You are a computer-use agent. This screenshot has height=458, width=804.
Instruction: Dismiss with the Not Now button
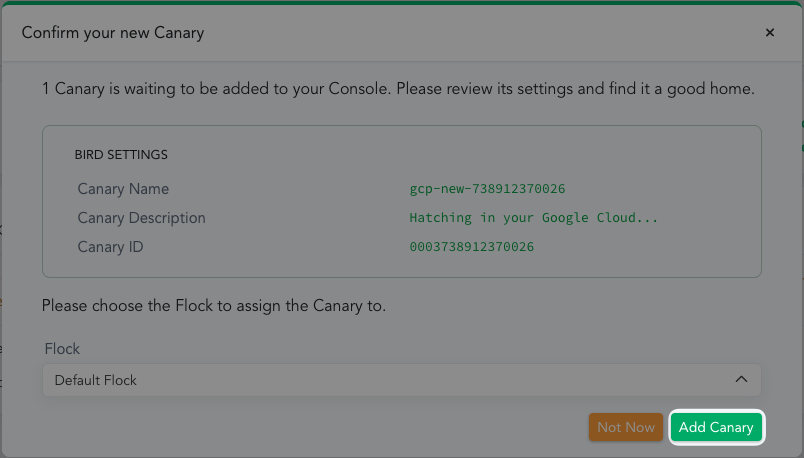point(626,427)
